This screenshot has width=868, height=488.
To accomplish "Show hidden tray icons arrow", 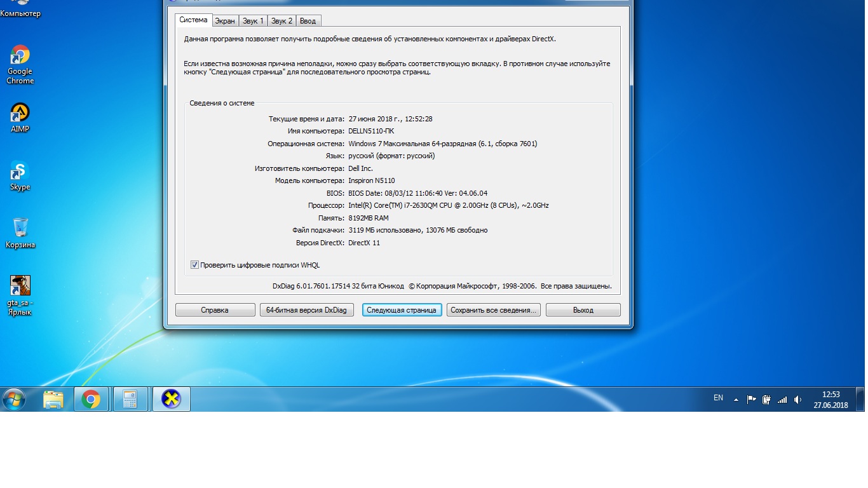I will coord(736,400).
